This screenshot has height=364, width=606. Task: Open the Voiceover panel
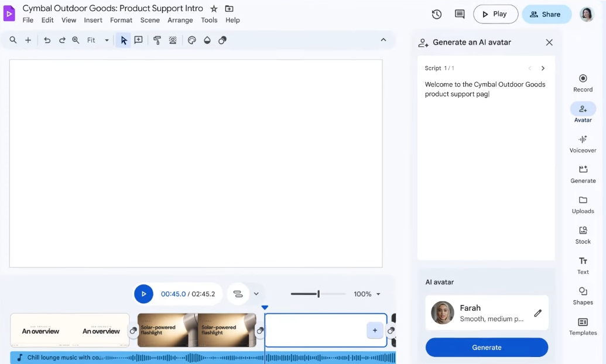tap(583, 143)
